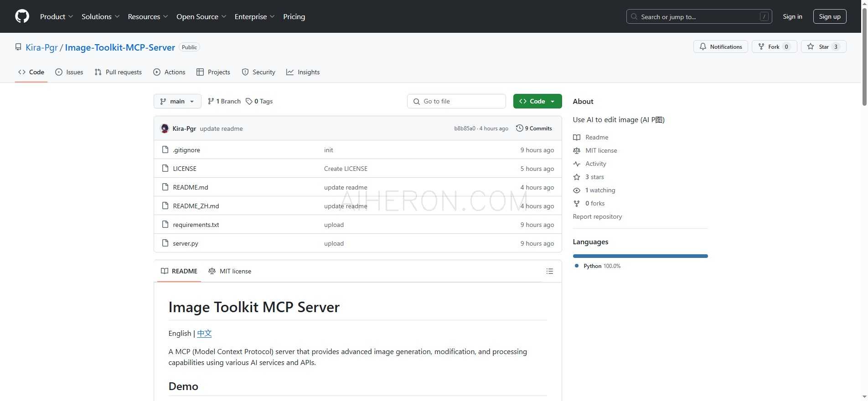Click the magnifier icon in the top search bar

point(634,16)
